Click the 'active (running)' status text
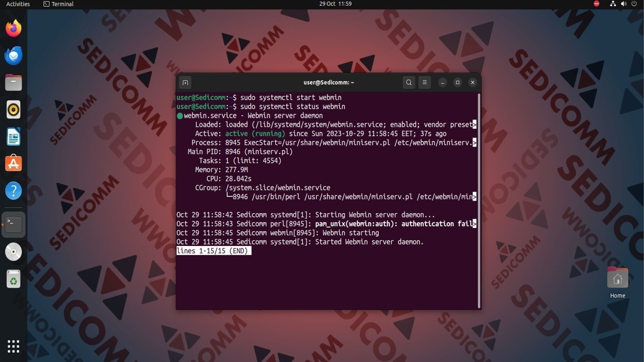Image resolution: width=644 pixels, height=362 pixels. (x=255, y=134)
